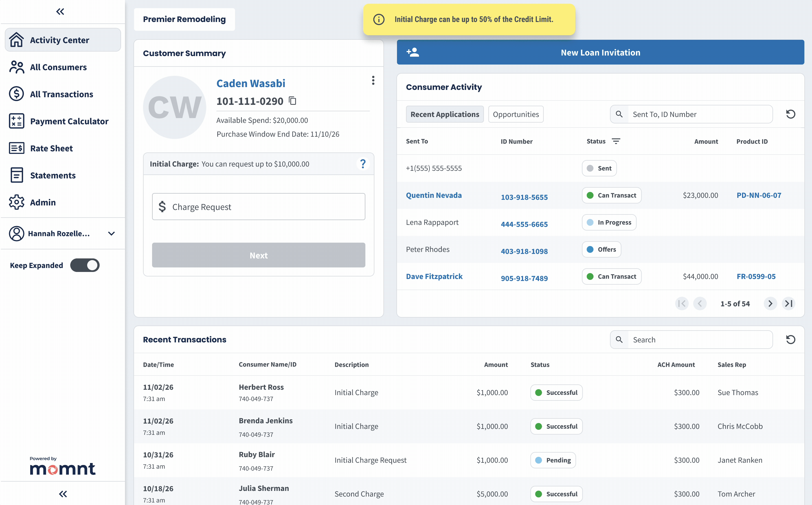This screenshot has width=812, height=505.
Task: Switch to the Opportunities tab
Action: click(x=515, y=114)
